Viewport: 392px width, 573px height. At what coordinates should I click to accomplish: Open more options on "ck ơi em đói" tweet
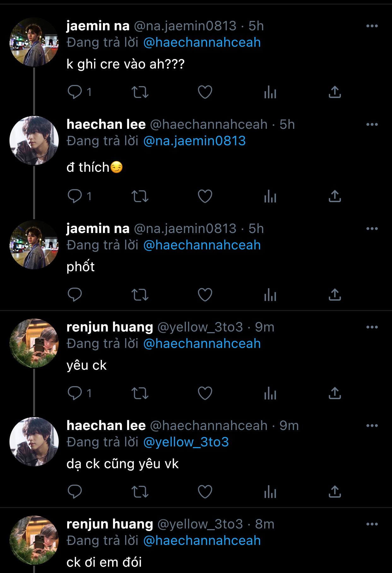click(372, 524)
